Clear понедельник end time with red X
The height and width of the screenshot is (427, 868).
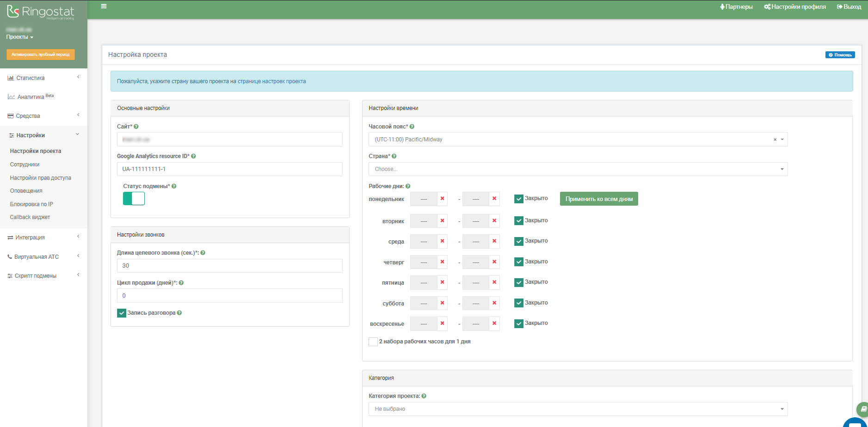[x=494, y=199]
